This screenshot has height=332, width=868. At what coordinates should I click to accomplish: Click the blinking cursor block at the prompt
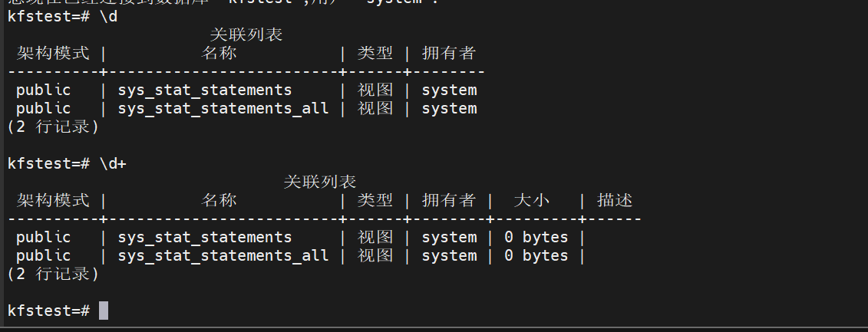104,311
